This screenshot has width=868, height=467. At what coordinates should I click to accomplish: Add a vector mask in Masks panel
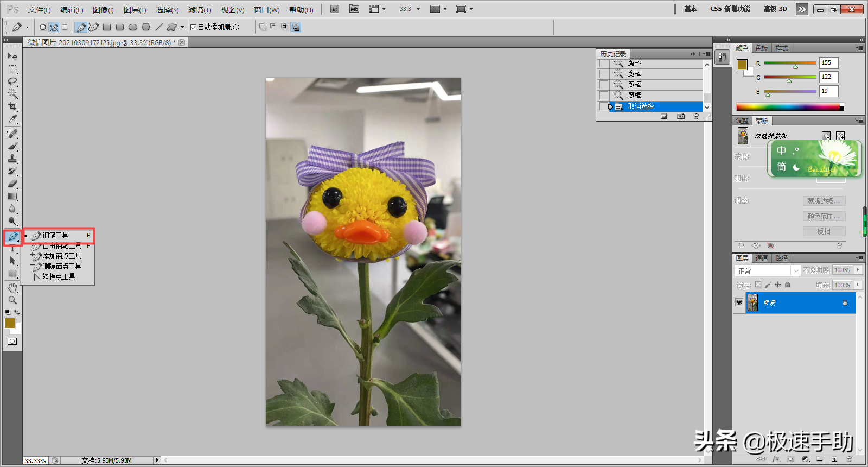(x=840, y=136)
